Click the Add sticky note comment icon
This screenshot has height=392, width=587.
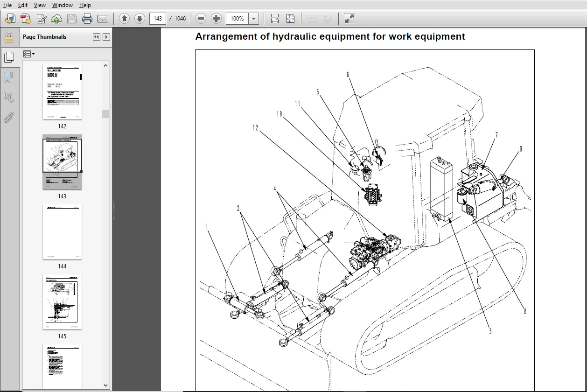[312, 19]
